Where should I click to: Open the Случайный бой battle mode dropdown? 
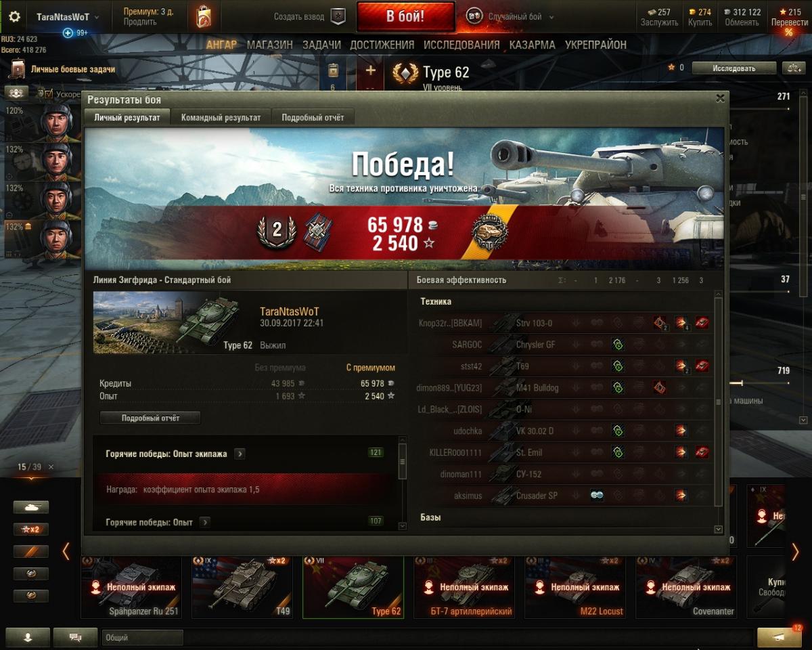click(x=510, y=17)
